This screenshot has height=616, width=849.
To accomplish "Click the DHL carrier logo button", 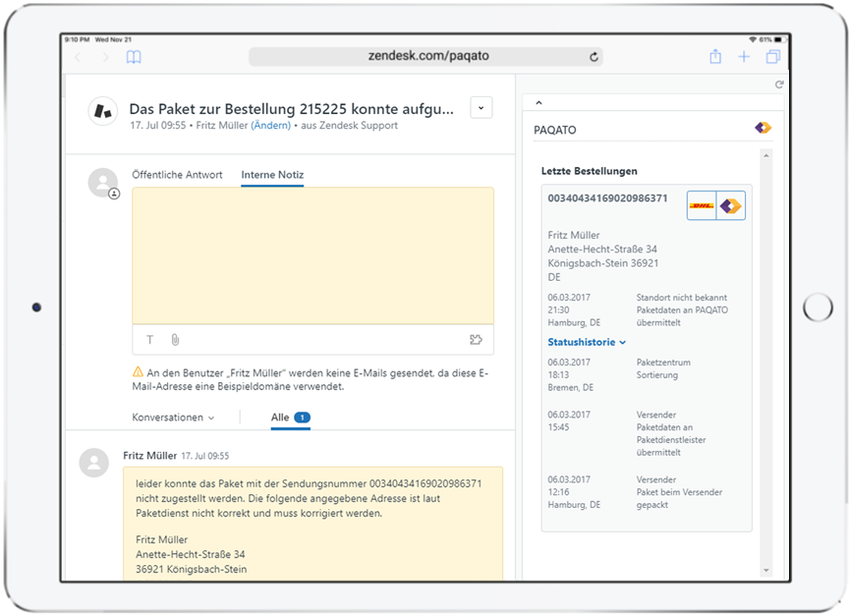I will click(x=702, y=205).
